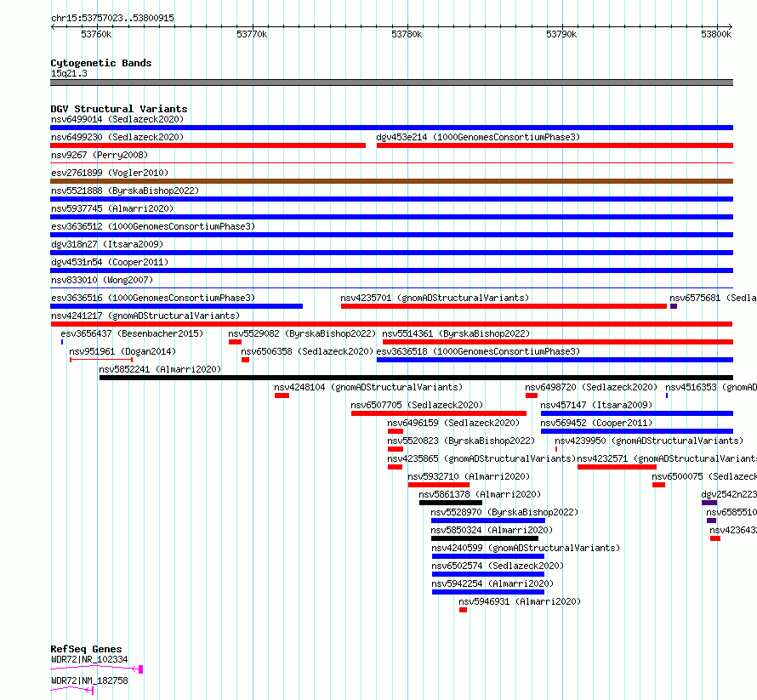Select the nsv6506358 (Sedlazeck2020) label
The width and height of the screenshot is (757, 700).
click(307, 351)
